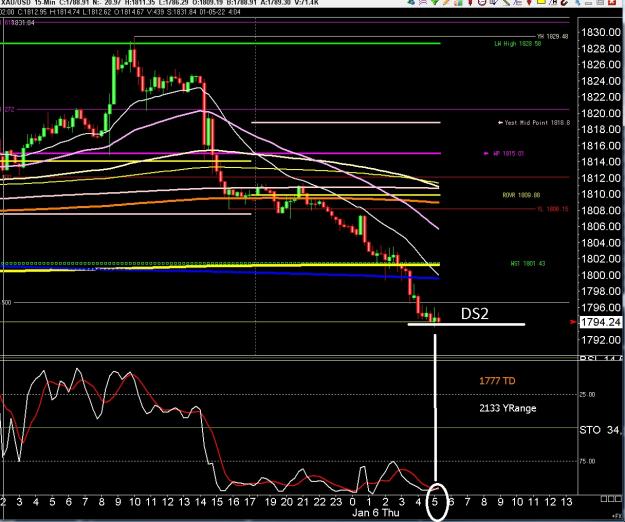The height and width of the screenshot is (522, 625).
Task: Click hour 14 on the time axis
Action: pos(200,501)
